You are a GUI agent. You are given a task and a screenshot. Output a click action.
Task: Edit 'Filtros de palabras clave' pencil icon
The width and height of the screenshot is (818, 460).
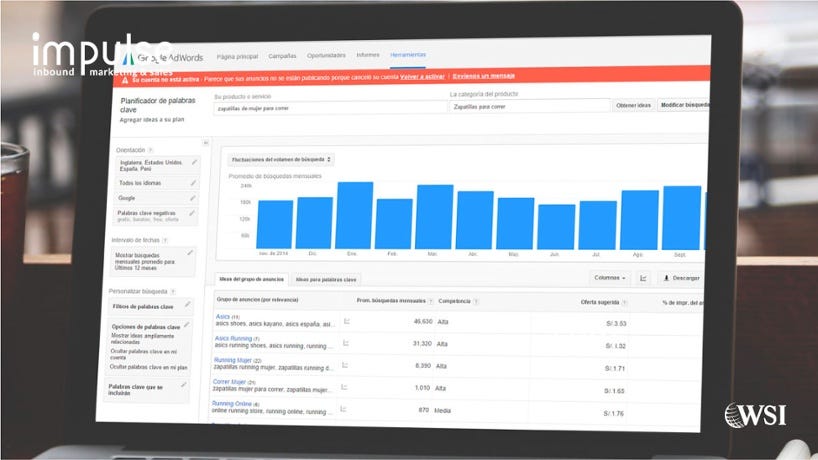pyautogui.click(x=187, y=305)
